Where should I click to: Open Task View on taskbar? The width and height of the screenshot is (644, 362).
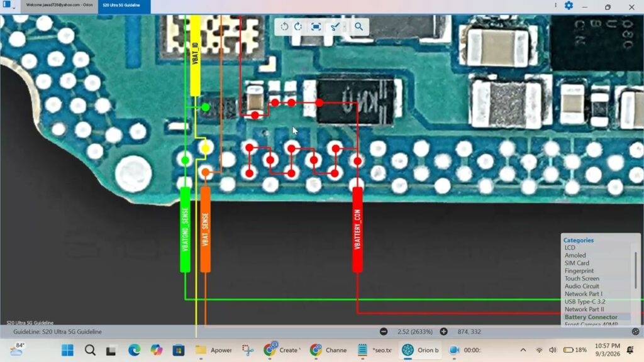tap(111, 351)
